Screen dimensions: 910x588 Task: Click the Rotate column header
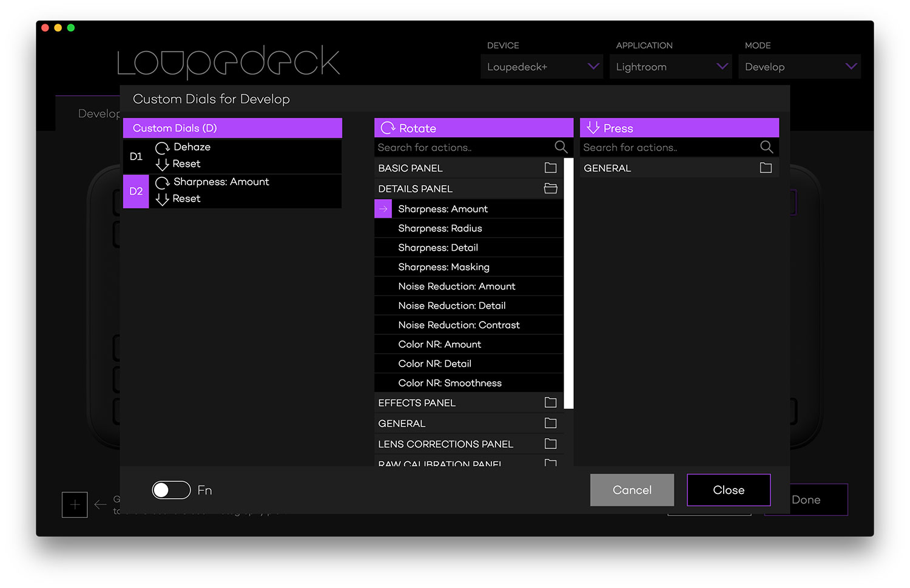pyautogui.click(x=474, y=128)
